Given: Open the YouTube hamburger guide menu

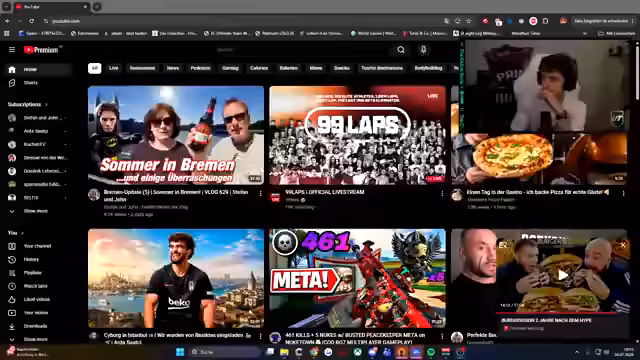Looking at the screenshot, I should (12, 50).
